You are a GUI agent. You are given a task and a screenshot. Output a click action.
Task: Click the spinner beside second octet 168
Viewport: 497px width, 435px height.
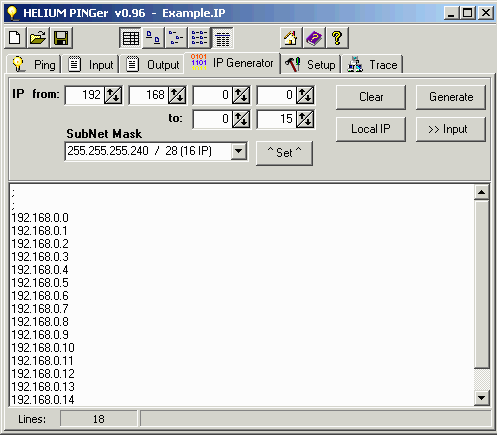click(177, 95)
